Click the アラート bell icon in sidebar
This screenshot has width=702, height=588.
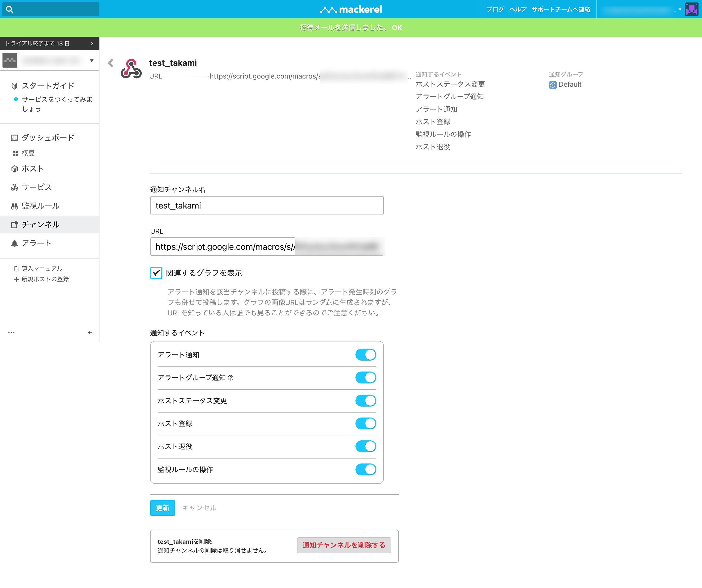(14, 243)
